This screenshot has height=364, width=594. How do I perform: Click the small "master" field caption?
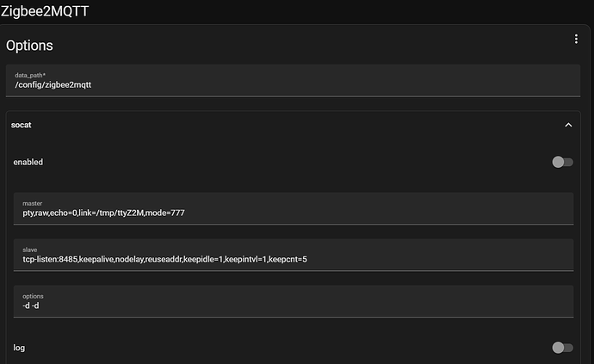(33, 203)
